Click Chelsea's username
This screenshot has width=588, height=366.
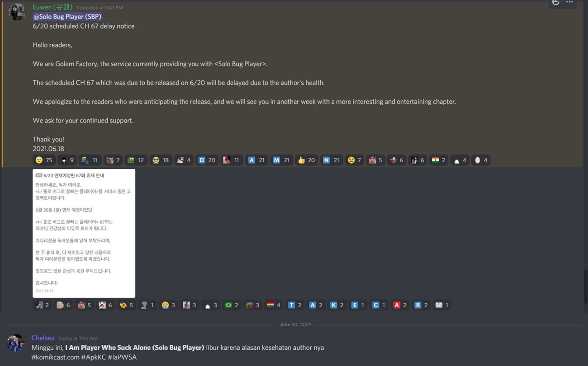[x=43, y=338]
